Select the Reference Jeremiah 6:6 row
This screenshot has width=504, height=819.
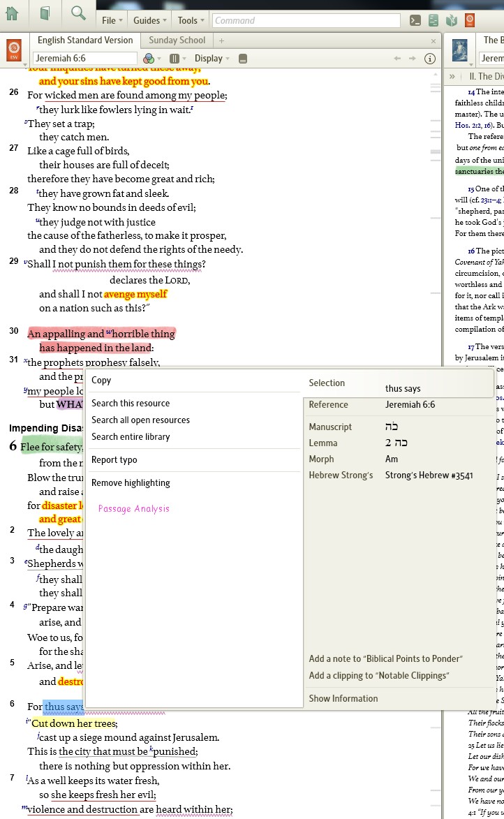(x=399, y=404)
